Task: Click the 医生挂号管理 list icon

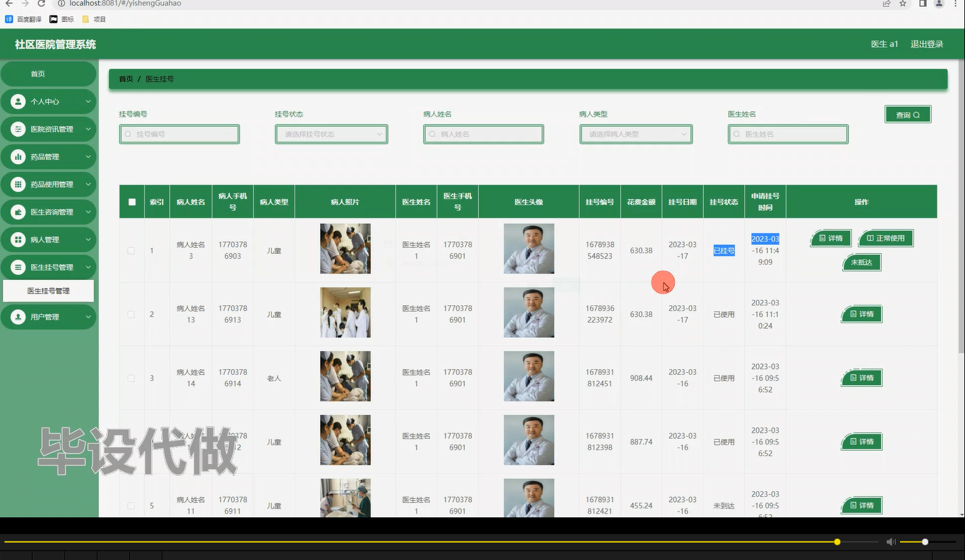Action: click(18, 267)
